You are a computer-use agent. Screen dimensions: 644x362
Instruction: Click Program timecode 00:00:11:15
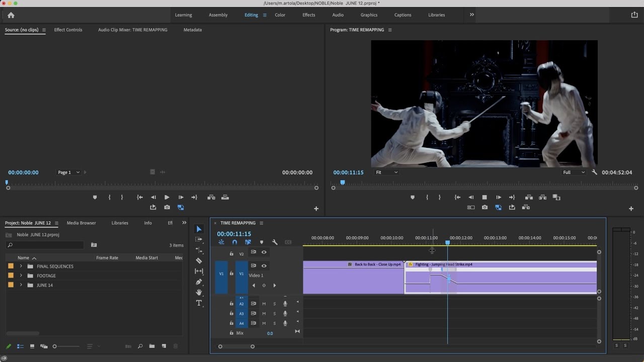point(348,172)
